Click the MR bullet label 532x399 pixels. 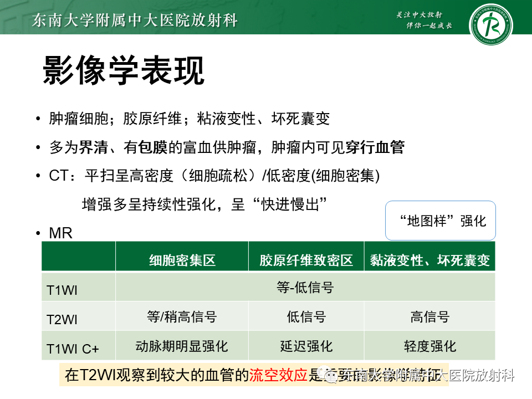pyautogui.click(x=61, y=233)
